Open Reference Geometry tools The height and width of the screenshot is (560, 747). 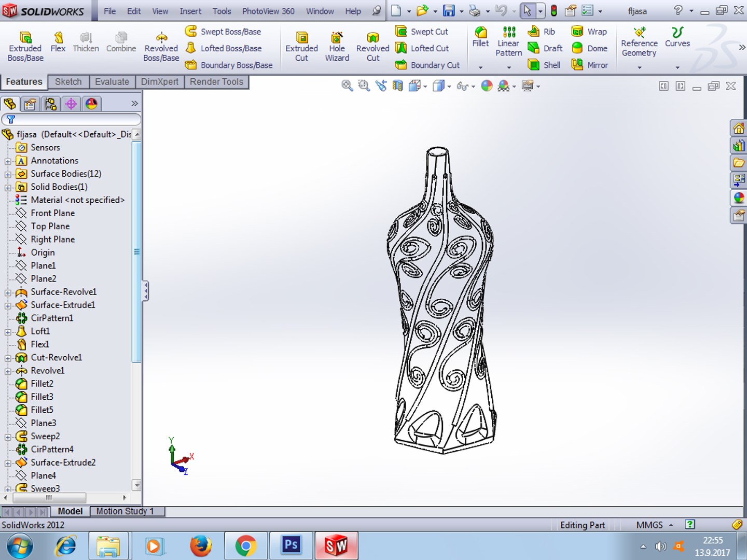point(639,41)
